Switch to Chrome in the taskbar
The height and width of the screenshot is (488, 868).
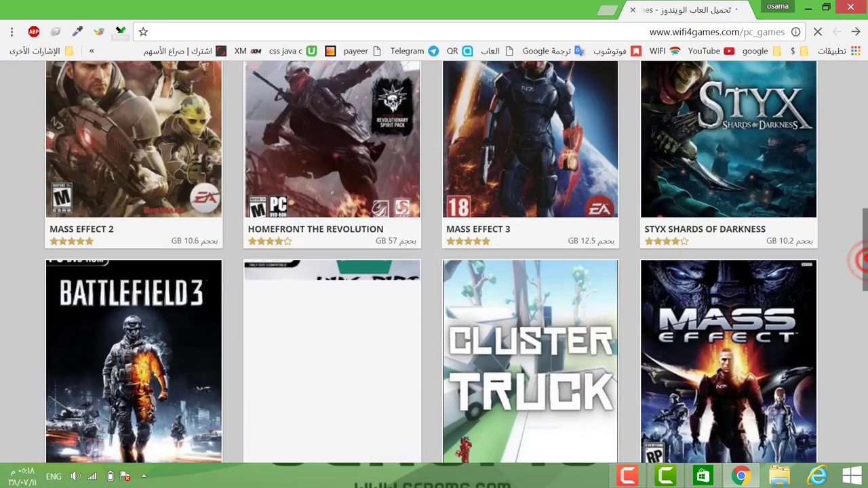click(741, 476)
